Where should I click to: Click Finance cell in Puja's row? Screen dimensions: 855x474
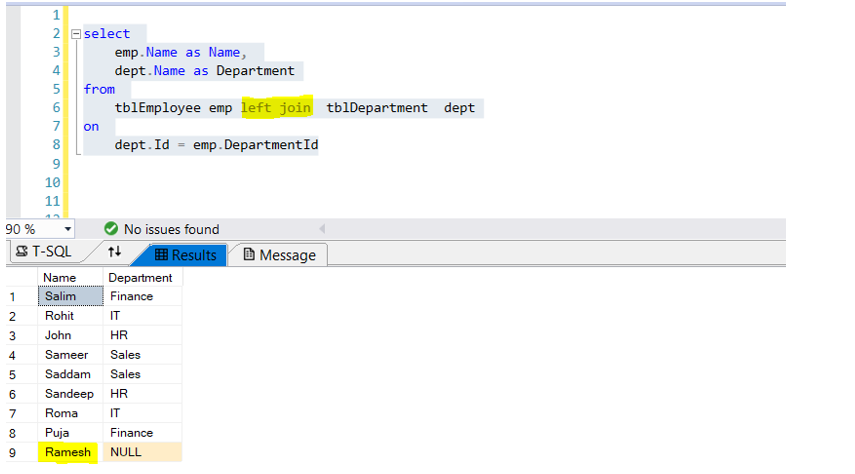pyautogui.click(x=142, y=433)
